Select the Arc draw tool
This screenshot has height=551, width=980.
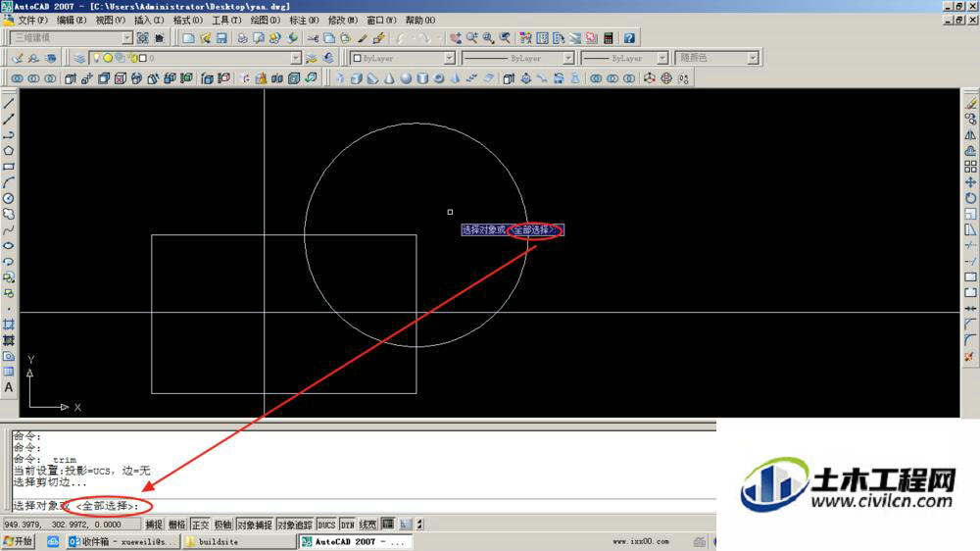pos(9,182)
